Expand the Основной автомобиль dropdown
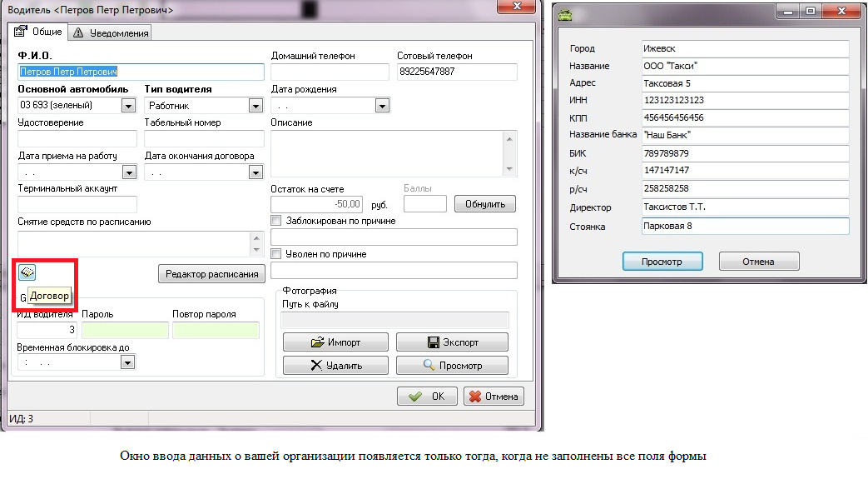Viewport: 868px width, 479px height. [128, 106]
